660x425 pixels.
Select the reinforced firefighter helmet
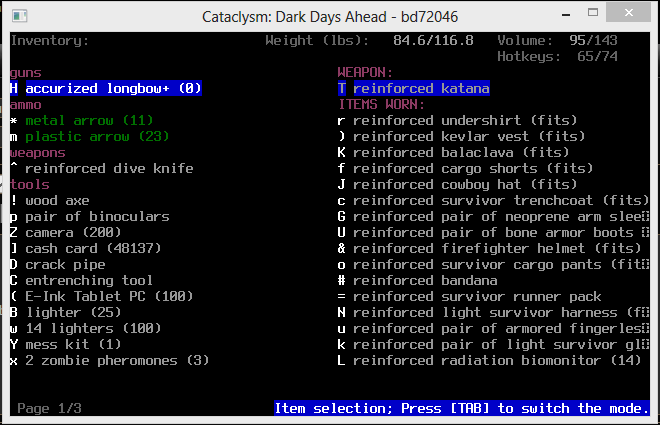point(490,249)
